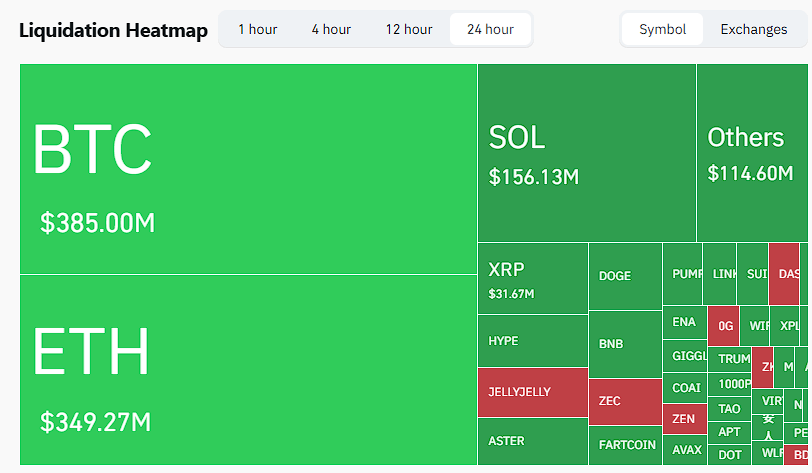Select the red ZEN tile
This screenshot has width=812, height=473.
(x=684, y=419)
